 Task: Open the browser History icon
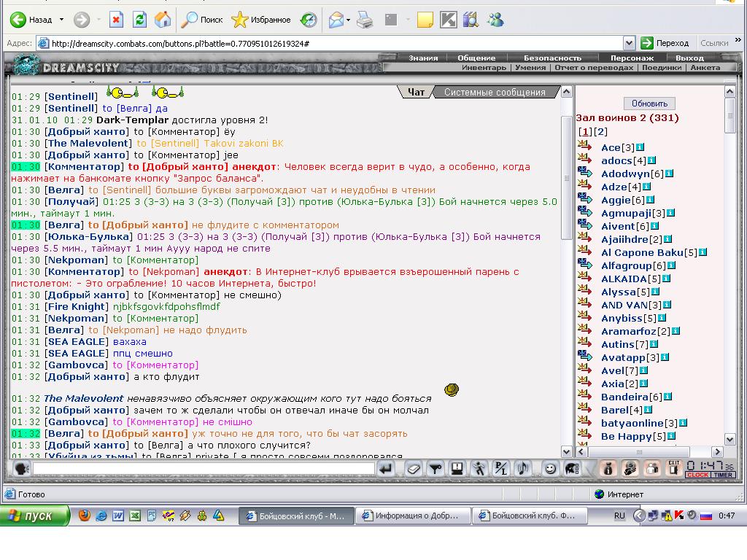(309, 20)
